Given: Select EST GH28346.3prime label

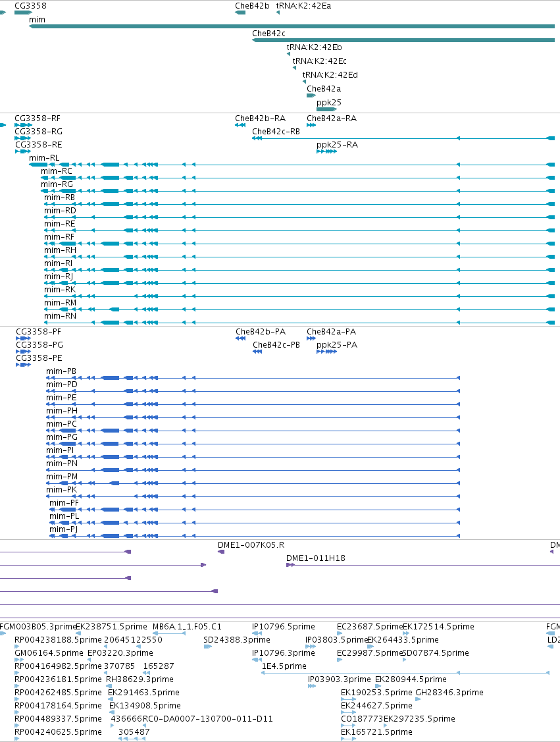Looking at the screenshot, I should (x=449, y=693).
